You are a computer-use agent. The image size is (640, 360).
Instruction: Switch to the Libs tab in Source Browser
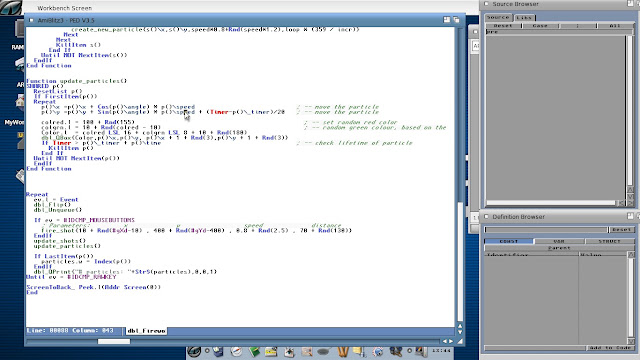click(x=524, y=18)
